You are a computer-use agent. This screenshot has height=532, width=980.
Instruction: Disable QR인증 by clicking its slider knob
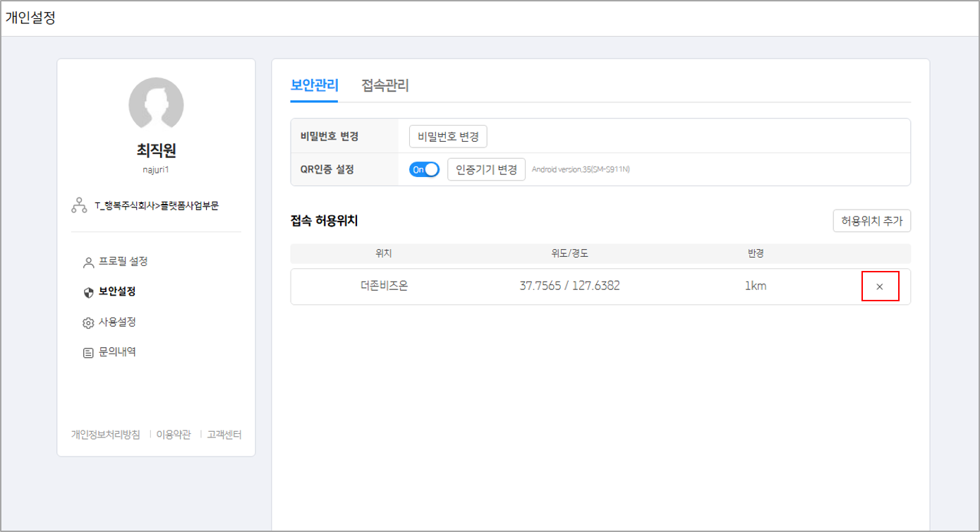(432, 168)
